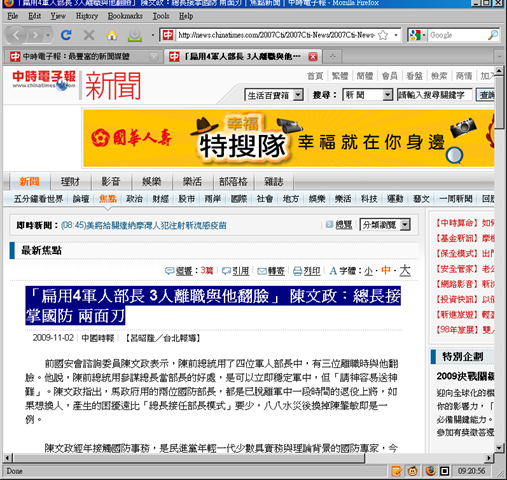
Task: Click the 首頁 top link
Action: 315,76
